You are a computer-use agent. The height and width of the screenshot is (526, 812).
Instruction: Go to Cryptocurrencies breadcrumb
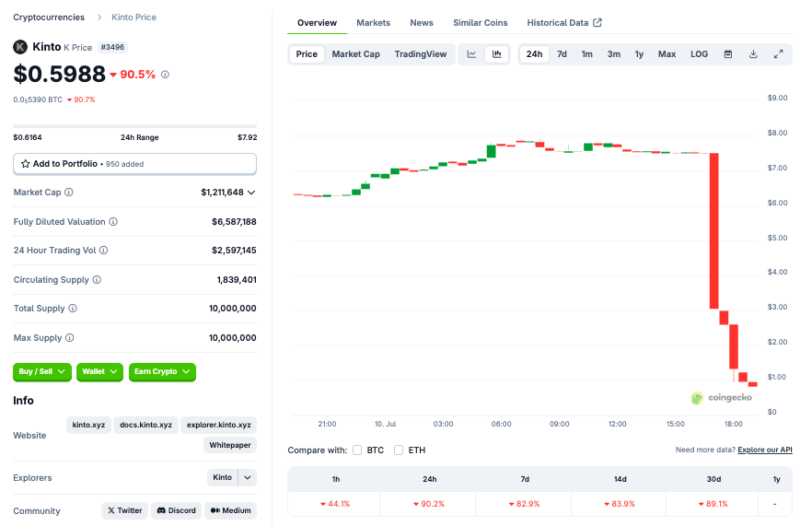pos(49,18)
